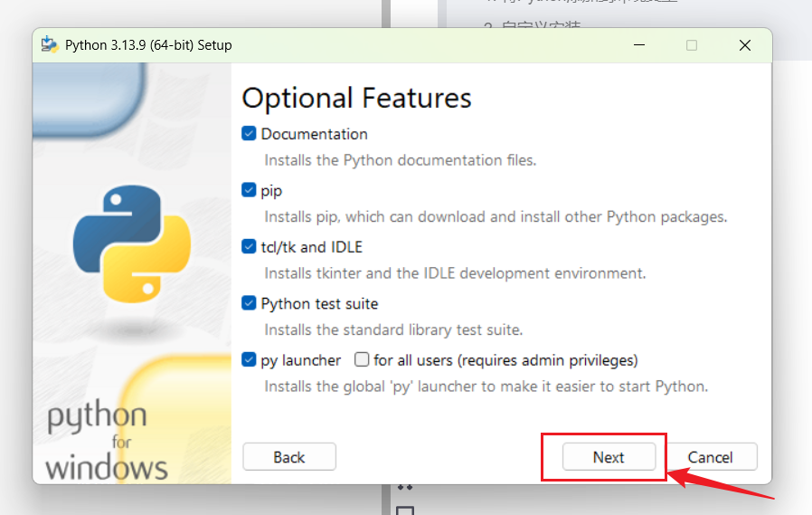The width and height of the screenshot is (812, 515).
Task: Click the window title 'Python 3.13.9 (64-bit) Setup'
Action: [148, 45]
